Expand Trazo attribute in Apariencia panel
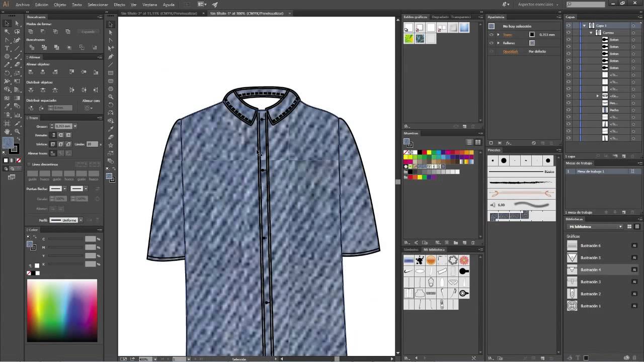The height and width of the screenshot is (362, 644). (x=498, y=35)
